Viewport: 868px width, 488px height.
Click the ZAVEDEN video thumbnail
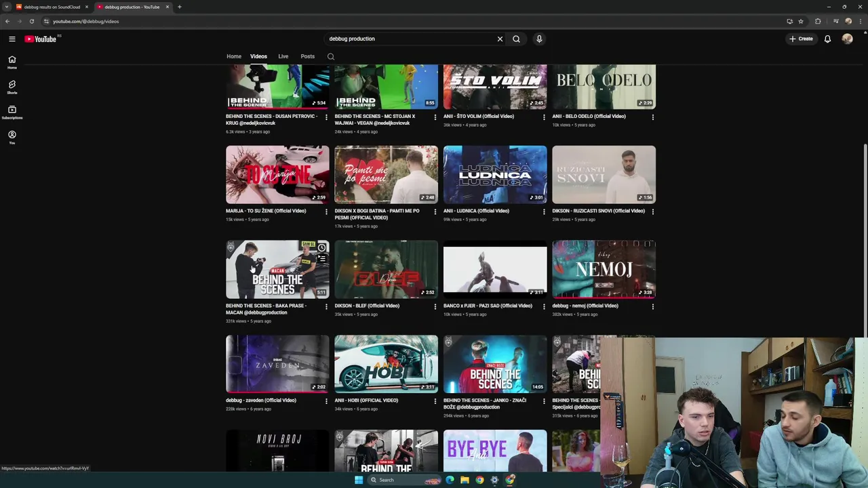(x=277, y=364)
